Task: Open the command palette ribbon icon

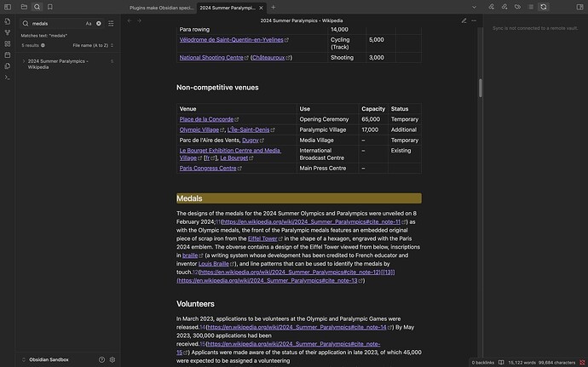Action: [7, 77]
